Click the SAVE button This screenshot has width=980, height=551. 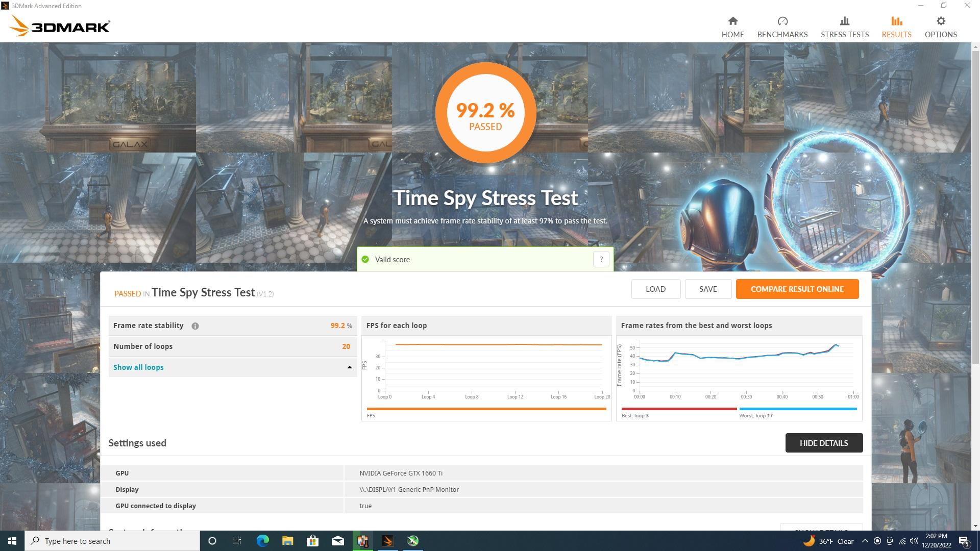click(708, 289)
